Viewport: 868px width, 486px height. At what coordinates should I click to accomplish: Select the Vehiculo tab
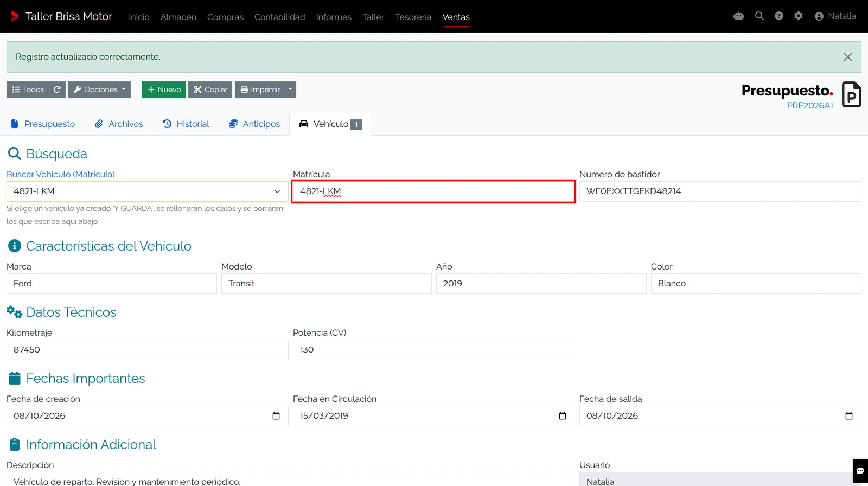(x=330, y=124)
